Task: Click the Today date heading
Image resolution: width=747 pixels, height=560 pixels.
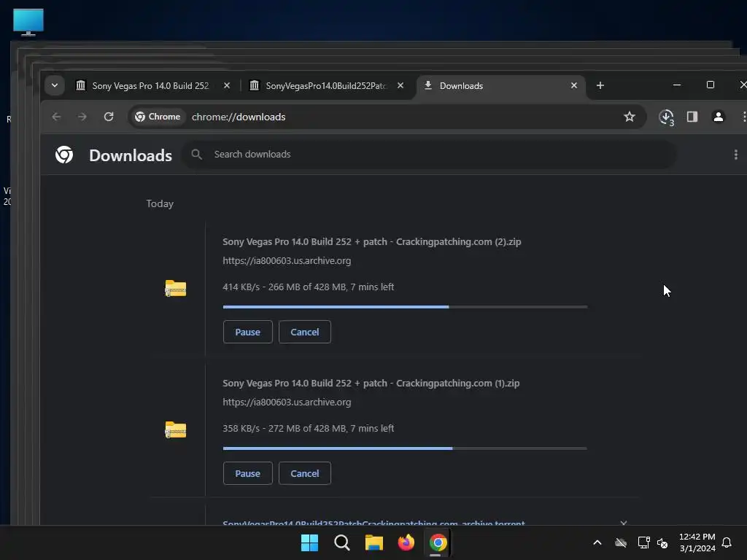Action: [160, 204]
